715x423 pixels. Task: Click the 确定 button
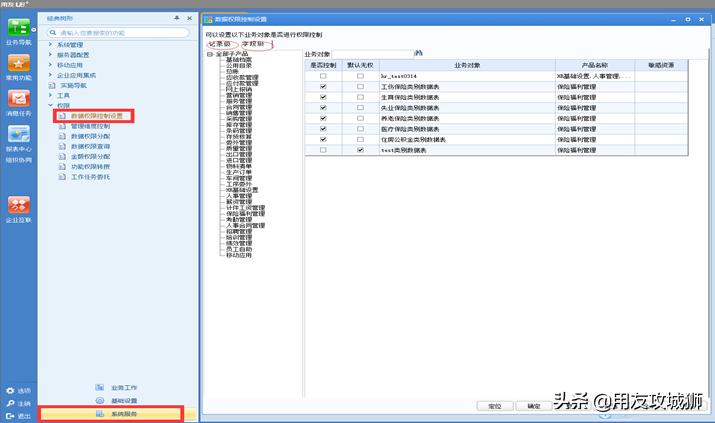(x=534, y=406)
